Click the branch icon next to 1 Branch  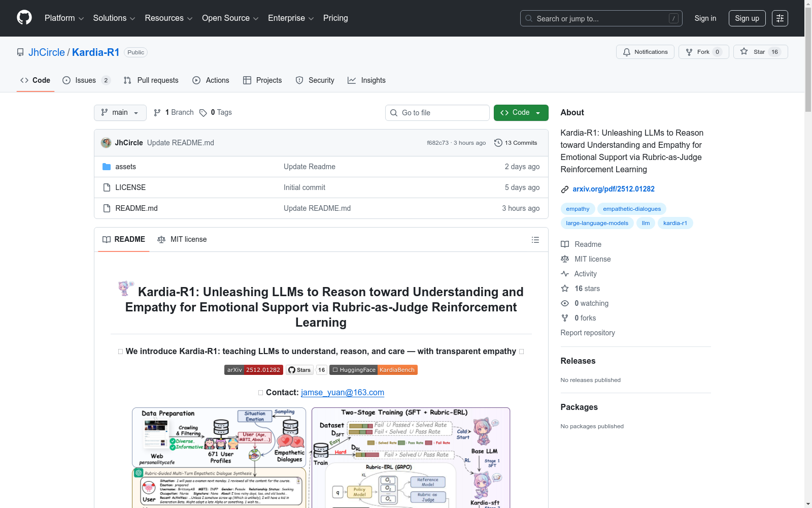point(157,113)
